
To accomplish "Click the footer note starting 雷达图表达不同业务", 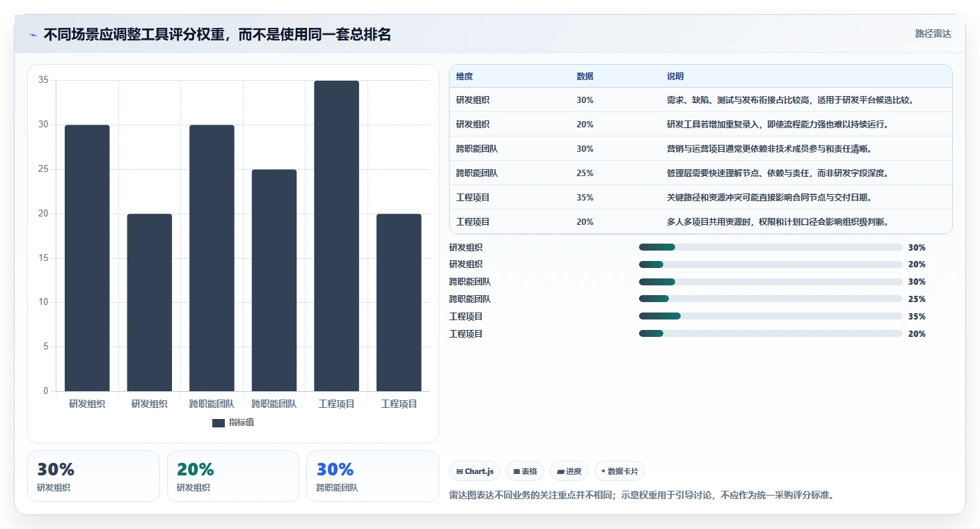I will coord(642,496).
